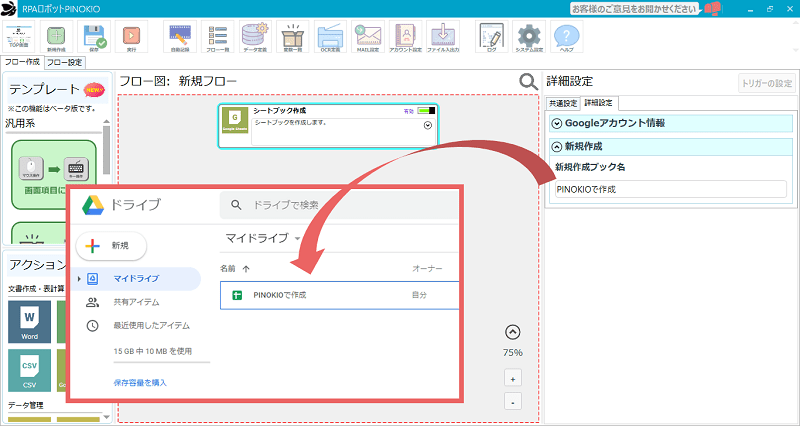Toggle the 有効 battery switch on the node
The width and height of the screenshot is (800, 426).
426,111
